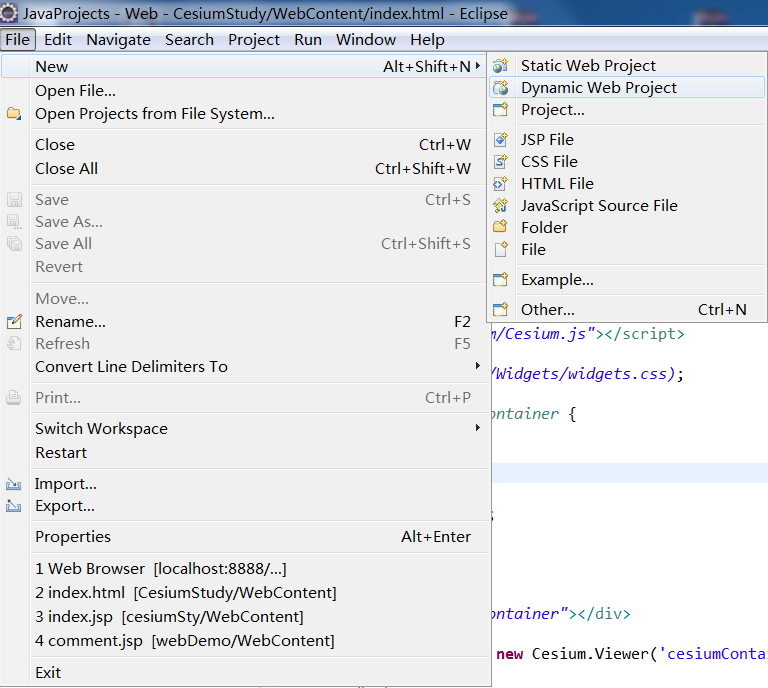Click the Import icon

coord(14,484)
